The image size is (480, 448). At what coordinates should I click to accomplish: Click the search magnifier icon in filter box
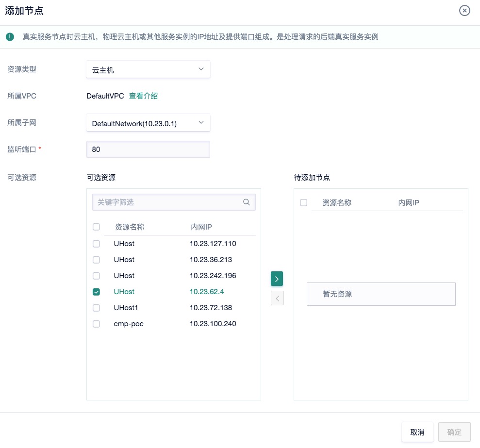click(247, 202)
